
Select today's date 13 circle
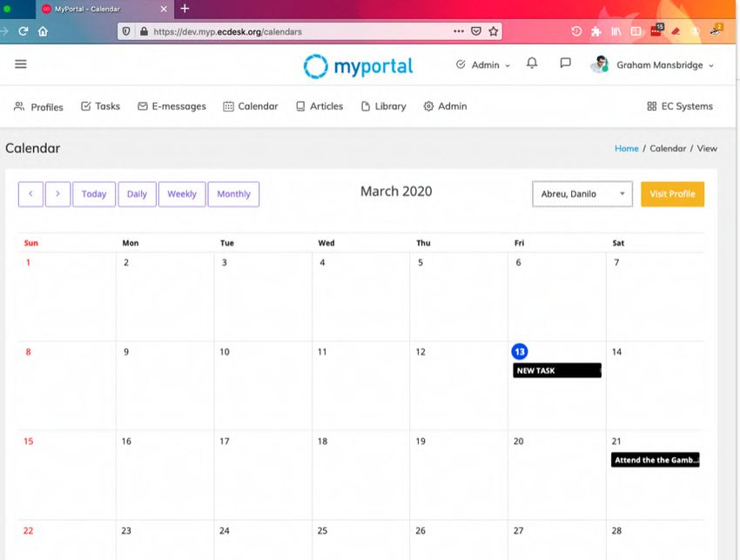pos(520,352)
